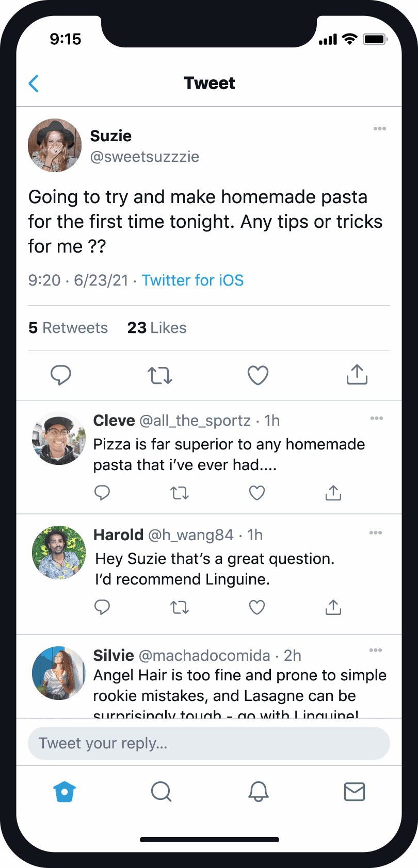Like Suzie's main tweet
418x868 pixels.
(x=258, y=375)
